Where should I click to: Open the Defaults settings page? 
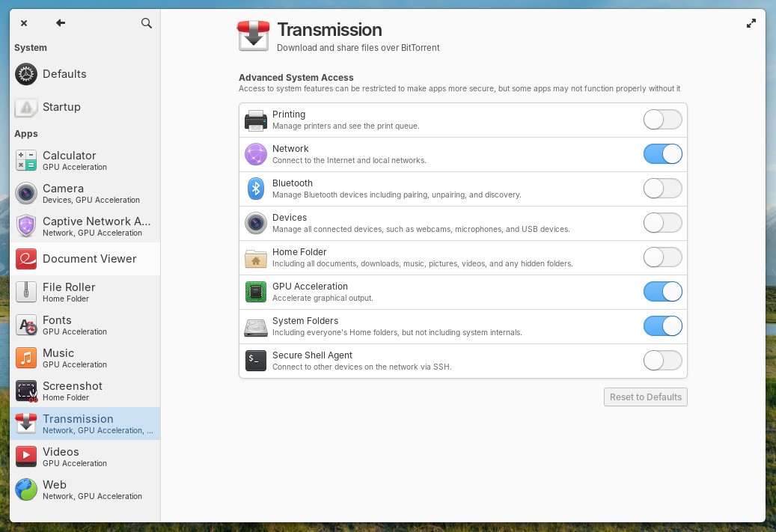click(85, 74)
